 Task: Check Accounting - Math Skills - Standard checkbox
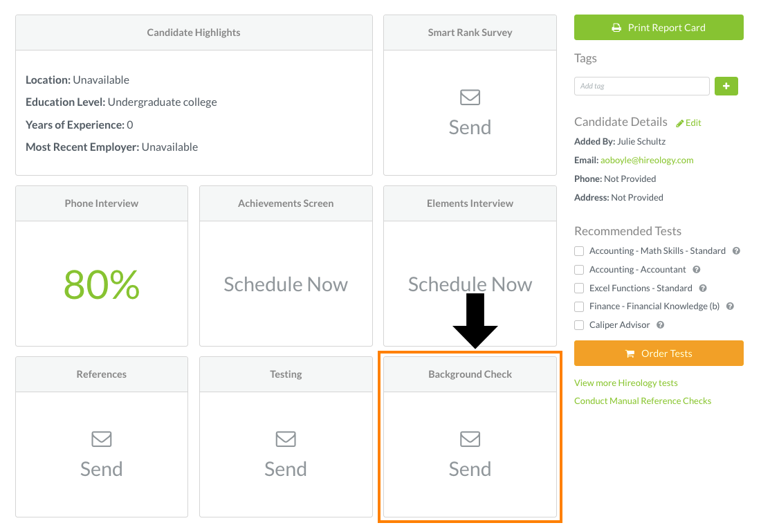[579, 251]
